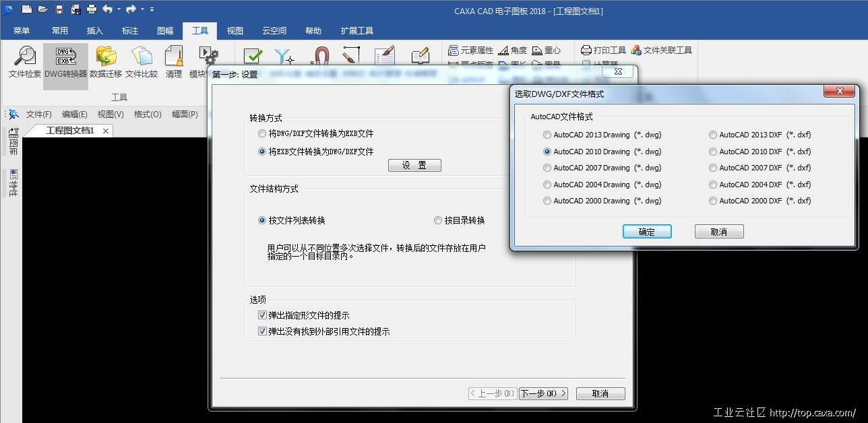
Task: Close the 工程图文档1 document tab
Action: [x=106, y=131]
